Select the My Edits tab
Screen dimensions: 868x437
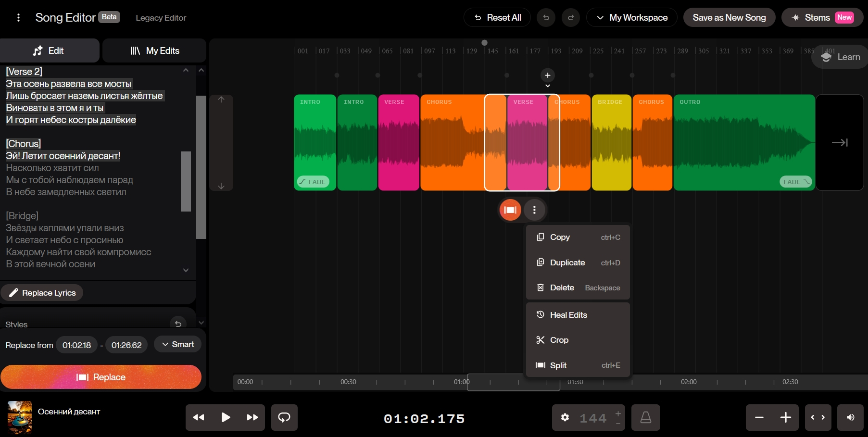click(x=154, y=50)
